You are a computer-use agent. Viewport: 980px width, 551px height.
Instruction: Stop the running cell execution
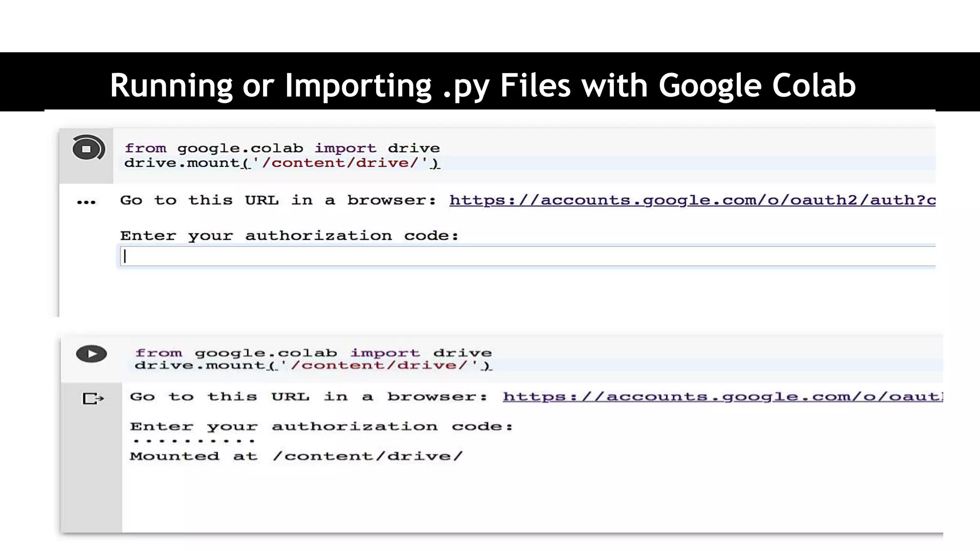[x=88, y=148]
